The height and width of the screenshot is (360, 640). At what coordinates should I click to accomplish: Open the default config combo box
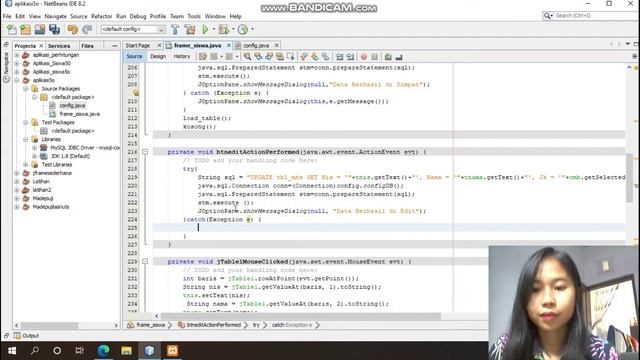[x=133, y=29]
